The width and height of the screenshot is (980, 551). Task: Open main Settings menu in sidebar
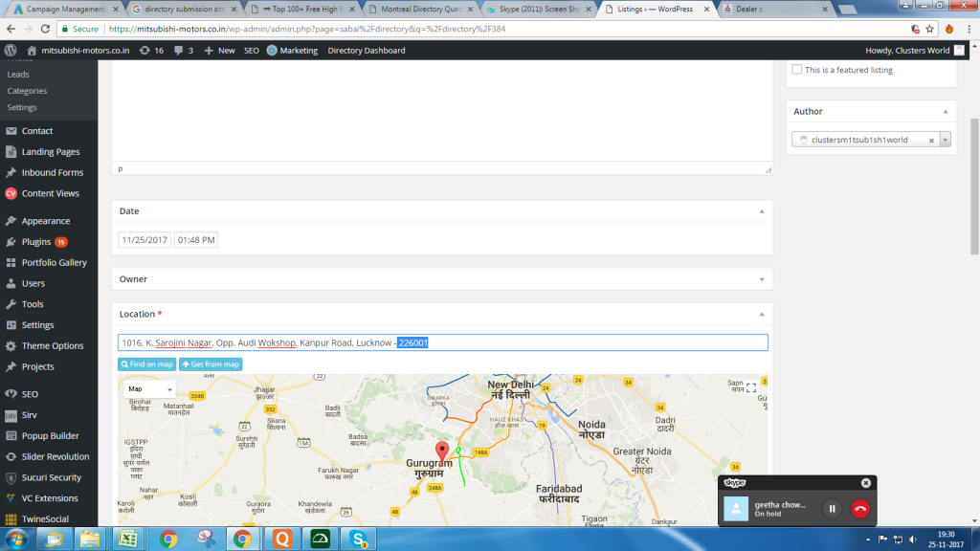37,325
